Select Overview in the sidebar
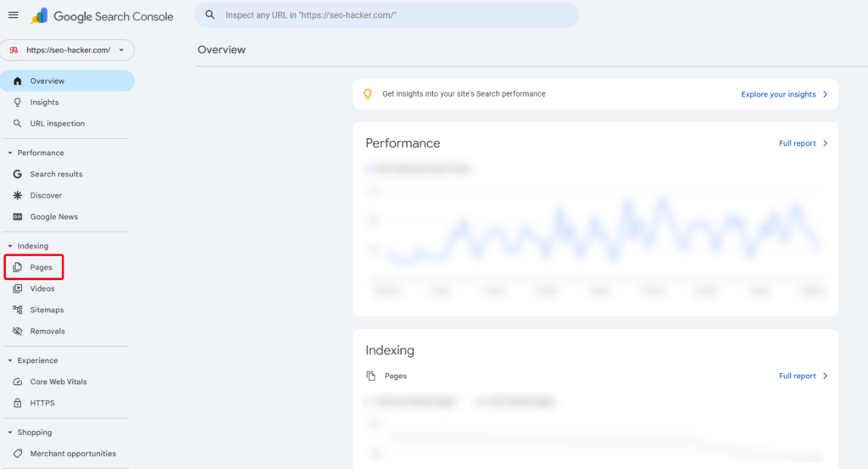Image resolution: width=868 pixels, height=469 pixels. [x=67, y=81]
